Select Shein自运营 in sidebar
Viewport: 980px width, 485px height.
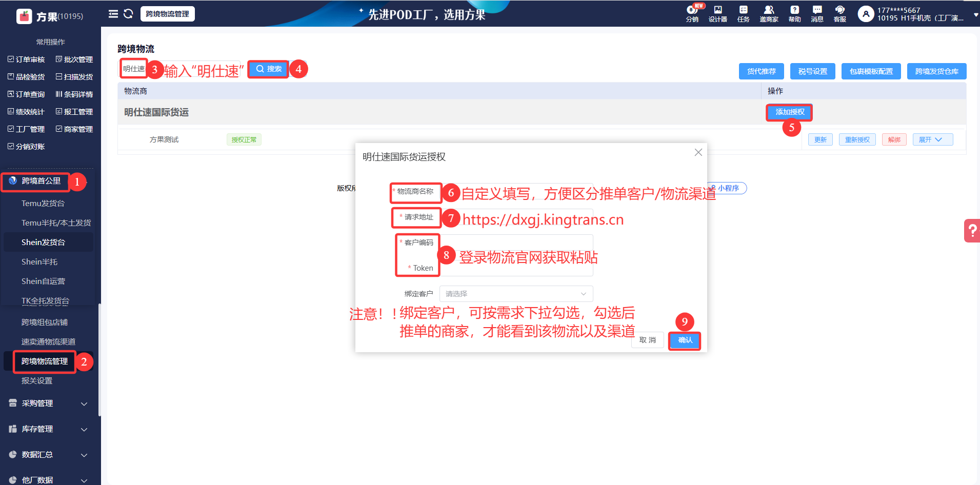[x=43, y=281]
